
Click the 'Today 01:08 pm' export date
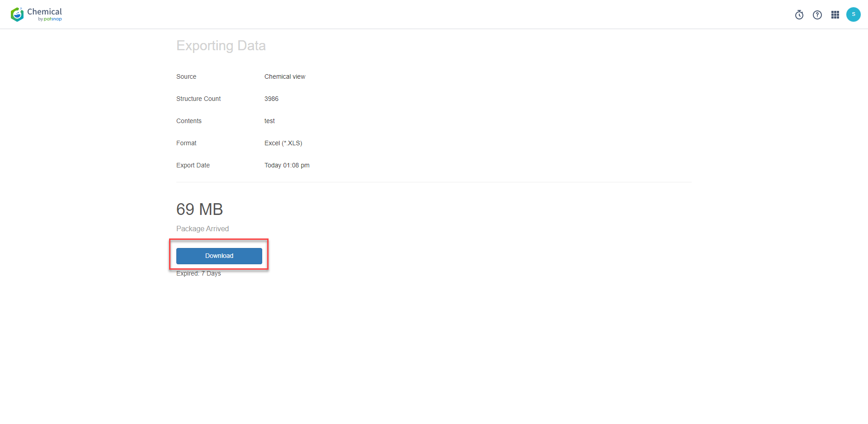(287, 166)
